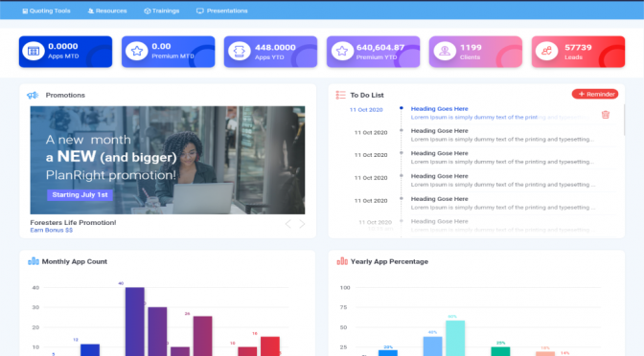Click the Leads card icon
Image resolution: width=644 pixels, height=356 pixels.
546,52
